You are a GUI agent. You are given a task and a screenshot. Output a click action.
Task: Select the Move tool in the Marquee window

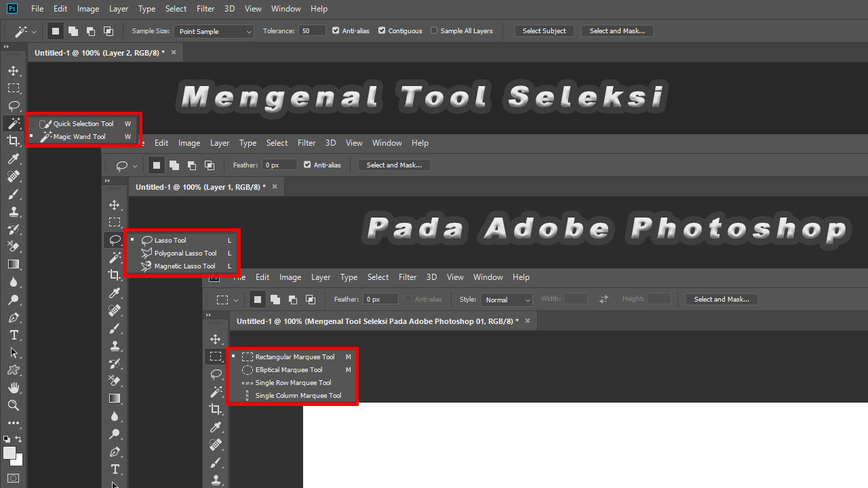point(216,339)
